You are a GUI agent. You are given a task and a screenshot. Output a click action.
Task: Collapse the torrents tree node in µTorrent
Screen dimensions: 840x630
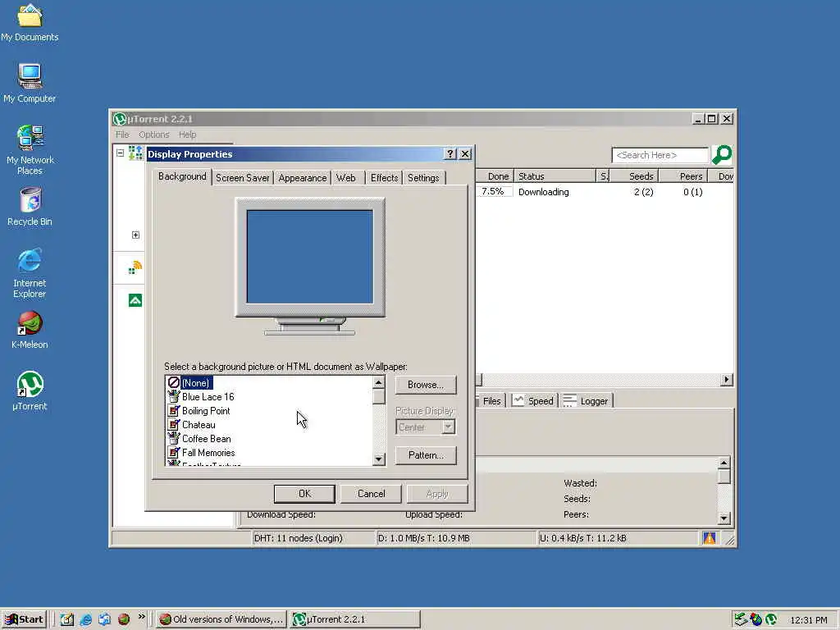pos(120,153)
